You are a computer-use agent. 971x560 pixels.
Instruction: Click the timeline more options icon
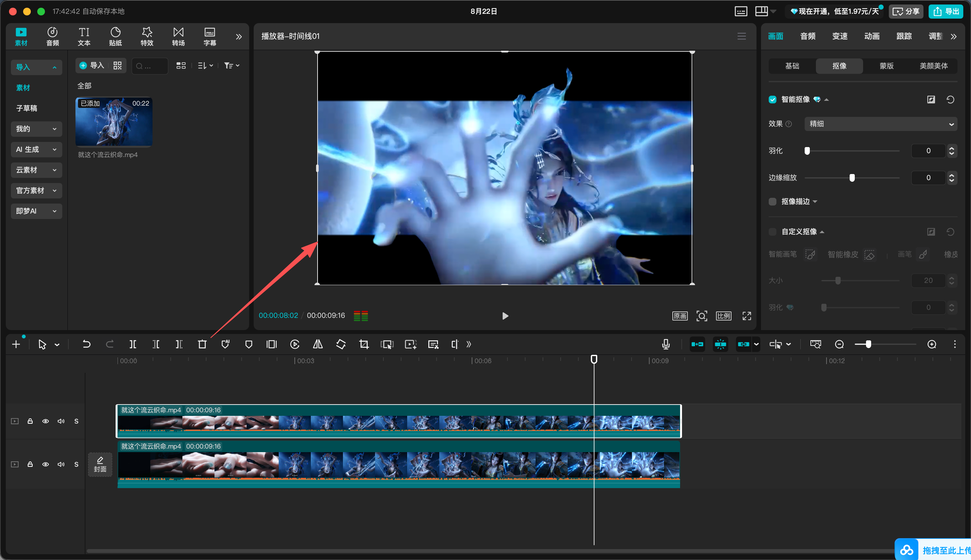(x=955, y=344)
